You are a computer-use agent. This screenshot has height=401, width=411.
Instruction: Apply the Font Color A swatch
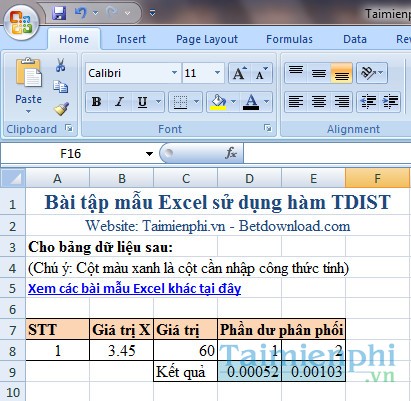click(251, 102)
